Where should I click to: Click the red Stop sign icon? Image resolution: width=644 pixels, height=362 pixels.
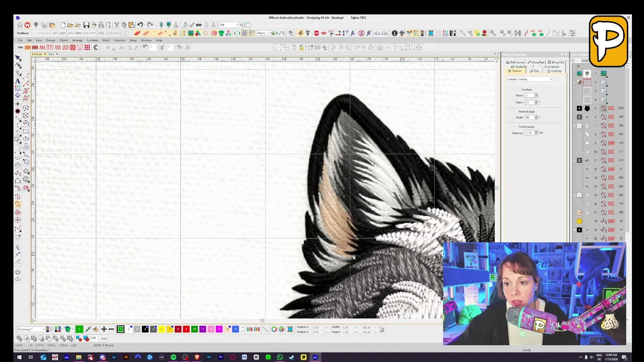tap(316, 33)
